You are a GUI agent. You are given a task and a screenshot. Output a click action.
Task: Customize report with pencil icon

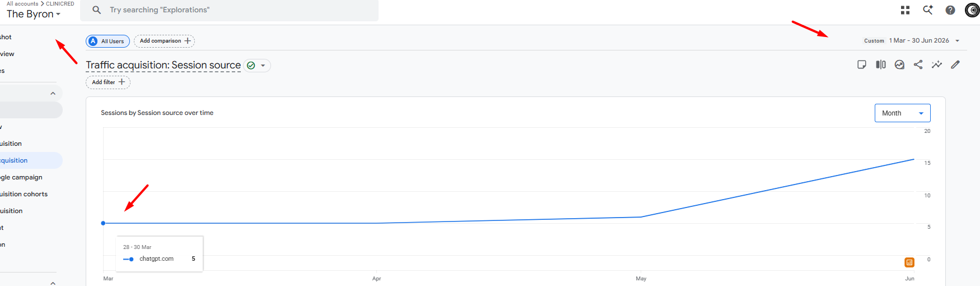click(x=955, y=64)
